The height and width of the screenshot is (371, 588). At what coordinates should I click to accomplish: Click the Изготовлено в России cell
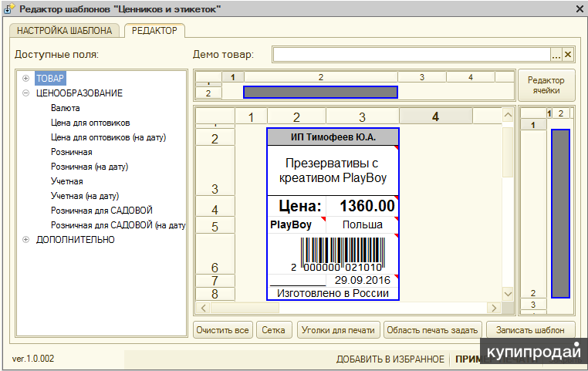coord(333,293)
